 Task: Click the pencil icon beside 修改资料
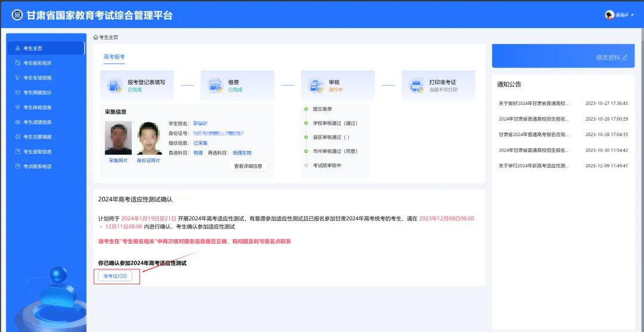[625, 57]
